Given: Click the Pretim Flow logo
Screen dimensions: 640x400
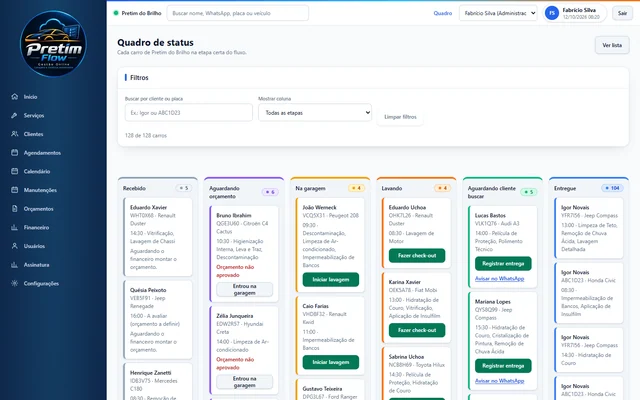Looking at the screenshot, I should coord(53,44).
